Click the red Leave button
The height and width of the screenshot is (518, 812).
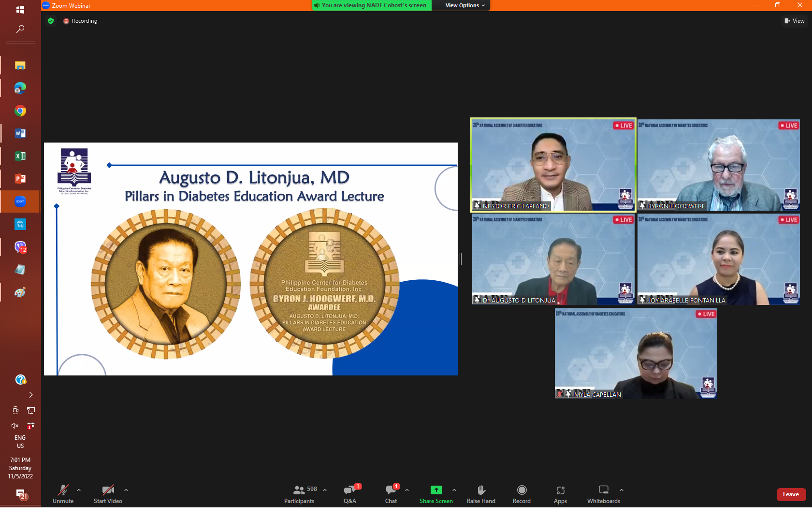(791, 494)
